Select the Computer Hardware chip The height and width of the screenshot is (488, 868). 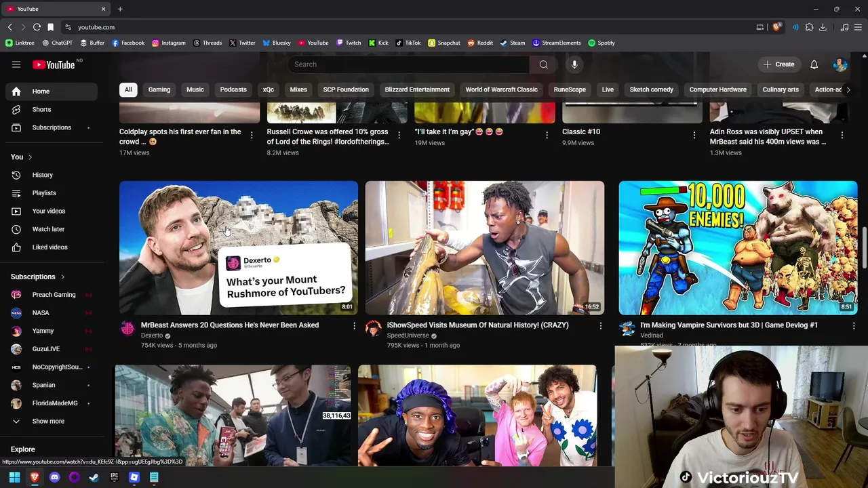[x=717, y=89]
